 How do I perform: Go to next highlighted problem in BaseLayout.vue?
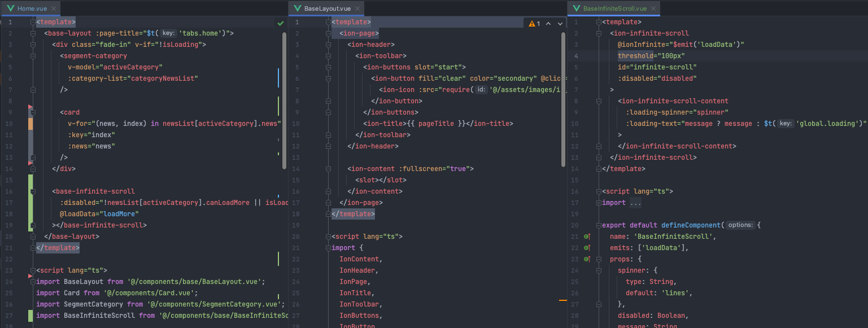tap(560, 23)
